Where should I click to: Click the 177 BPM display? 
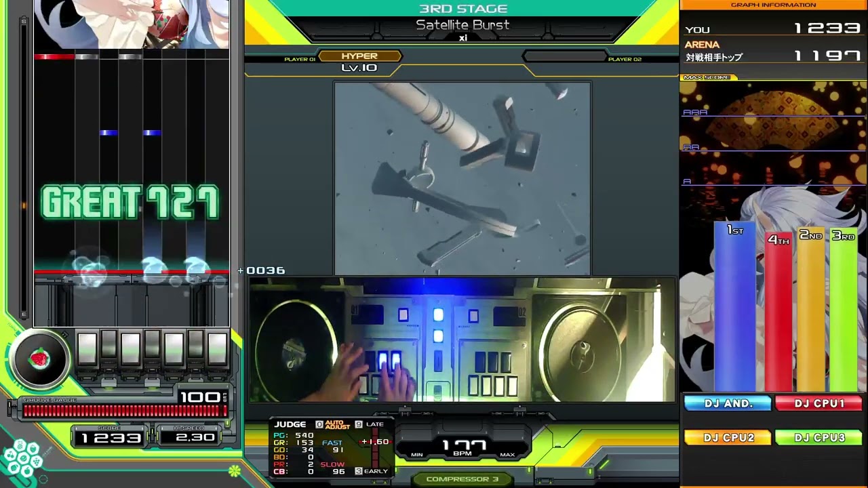tap(462, 445)
